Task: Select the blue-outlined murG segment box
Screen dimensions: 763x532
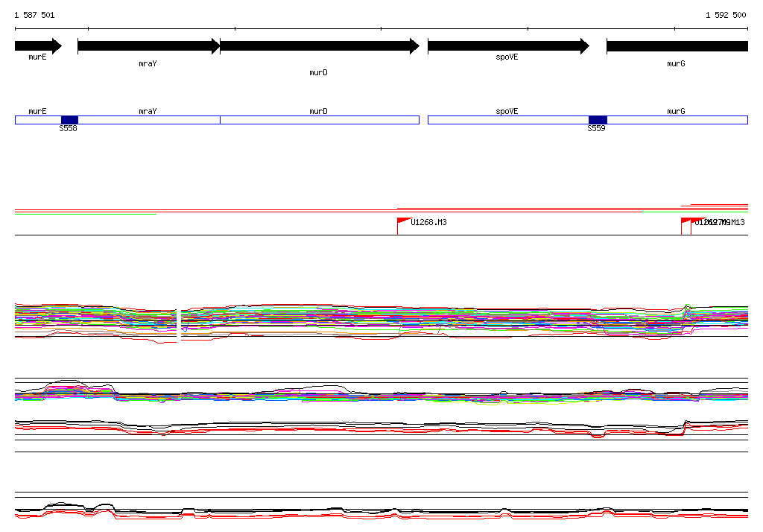Action: point(677,120)
